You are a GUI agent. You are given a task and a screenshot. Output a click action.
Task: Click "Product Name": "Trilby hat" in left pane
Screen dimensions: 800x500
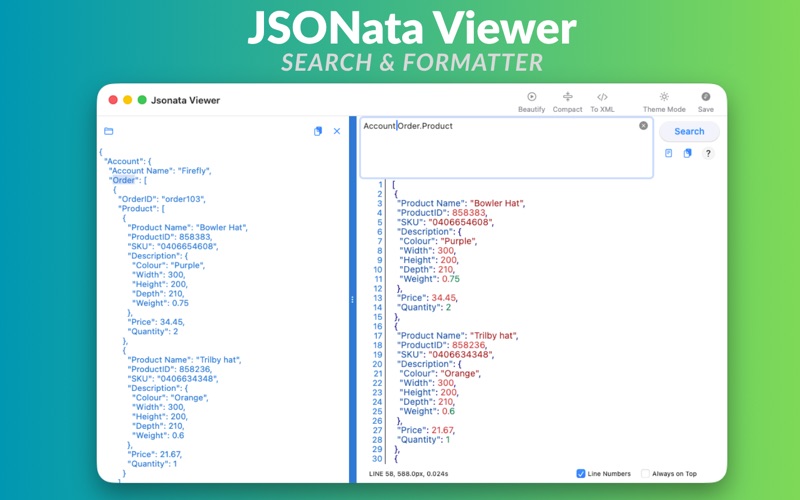point(184,360)
